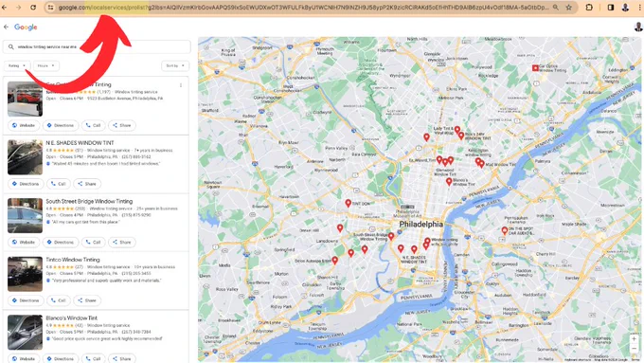
Task: Call the first tinting listing
Action: coord(93,125)
